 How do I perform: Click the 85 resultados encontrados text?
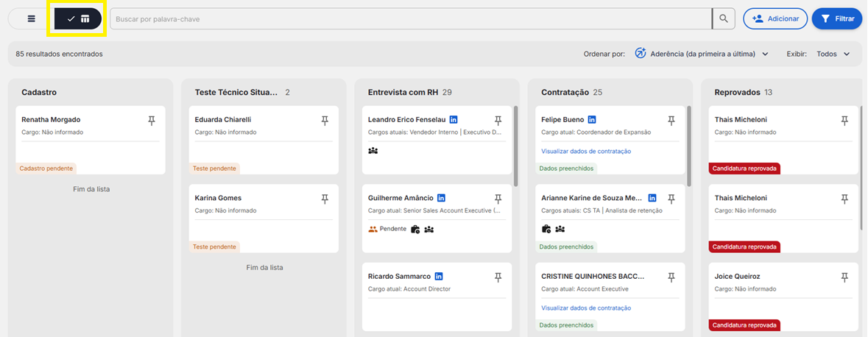coord(59,54)
